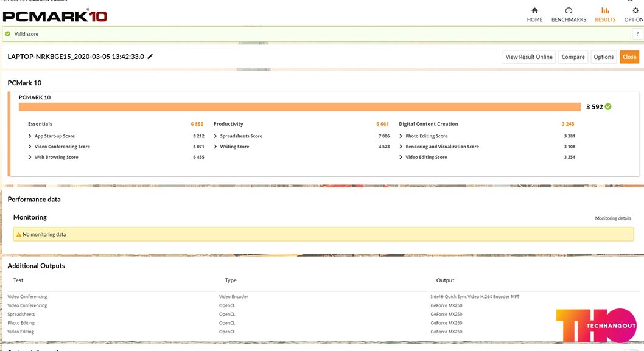The width and height of the screenshot is (644, 351).
Task: Open the Options tab with gear
Action: coord(634,15)
